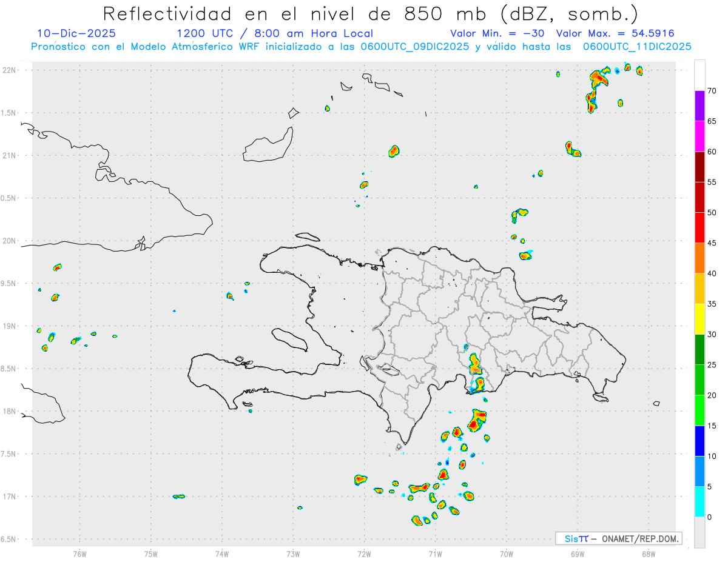Click the colorbar label '35'
Image resolution: width=728 pixels, height=562 pixels.
(x=712, y=304)
